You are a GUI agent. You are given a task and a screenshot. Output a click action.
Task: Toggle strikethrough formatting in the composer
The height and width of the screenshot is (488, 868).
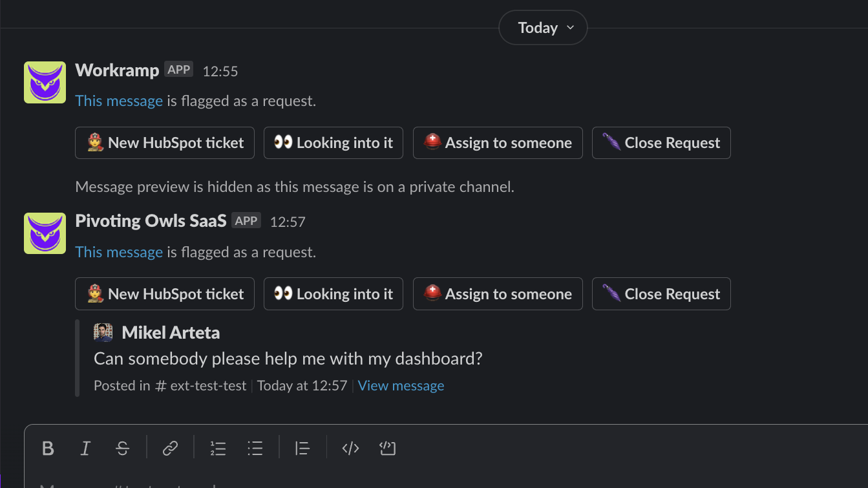123,448
